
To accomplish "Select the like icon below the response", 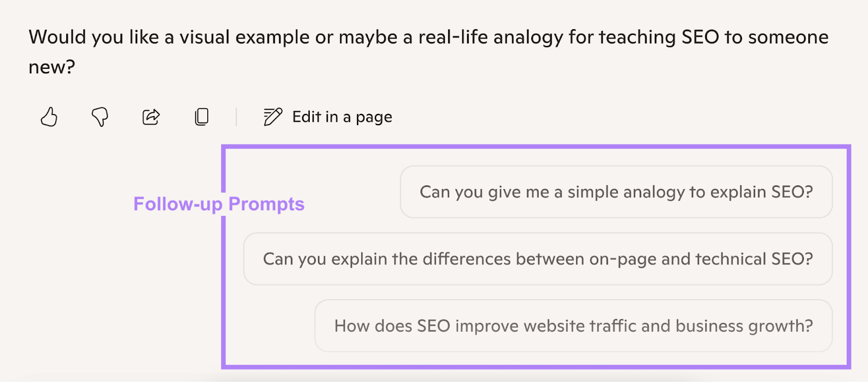I will 49,116.
